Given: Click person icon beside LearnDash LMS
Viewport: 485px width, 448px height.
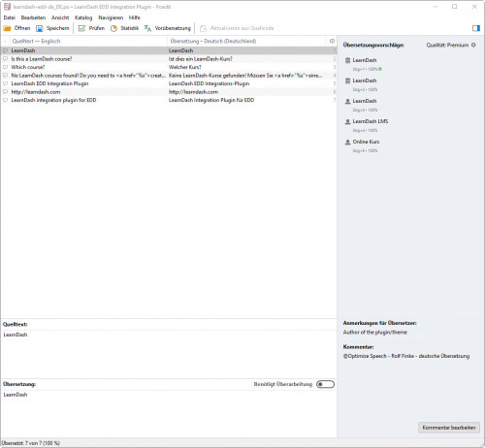Looking at the screenshot, I should tap(347, 121).
